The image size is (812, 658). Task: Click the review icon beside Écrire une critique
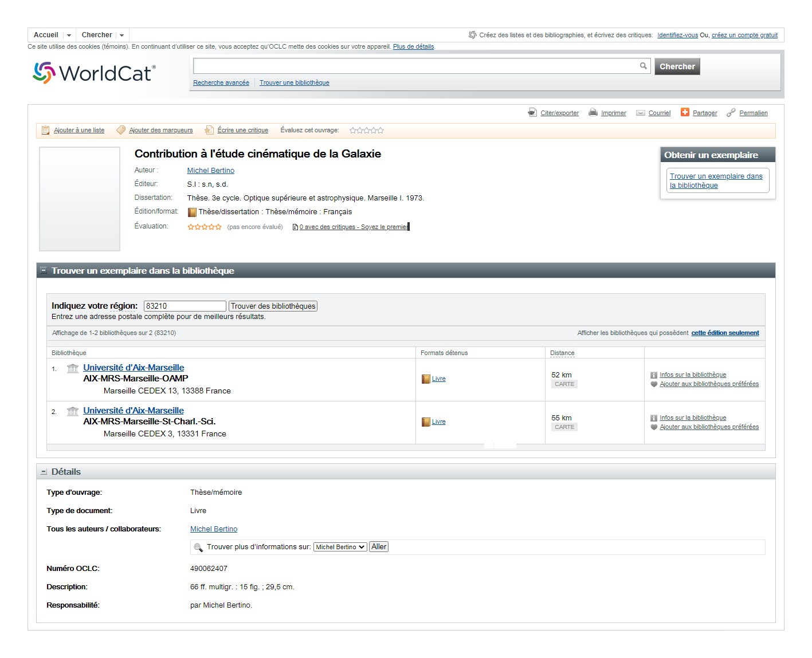pos(209,130)
